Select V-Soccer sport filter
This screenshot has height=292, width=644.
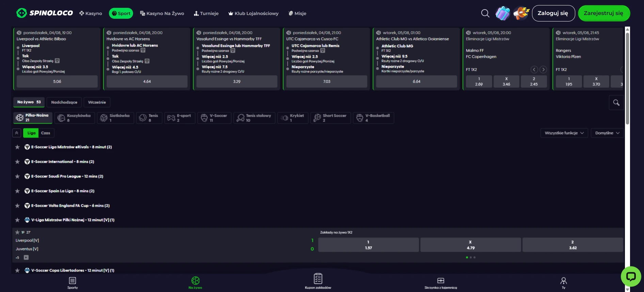point(214,118)
